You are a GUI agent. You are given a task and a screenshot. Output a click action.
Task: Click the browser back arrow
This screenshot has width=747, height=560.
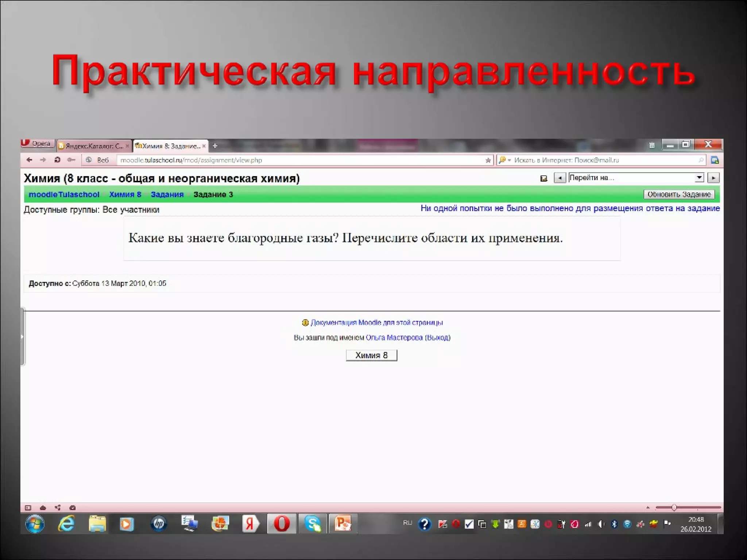(x=30, y=160)
